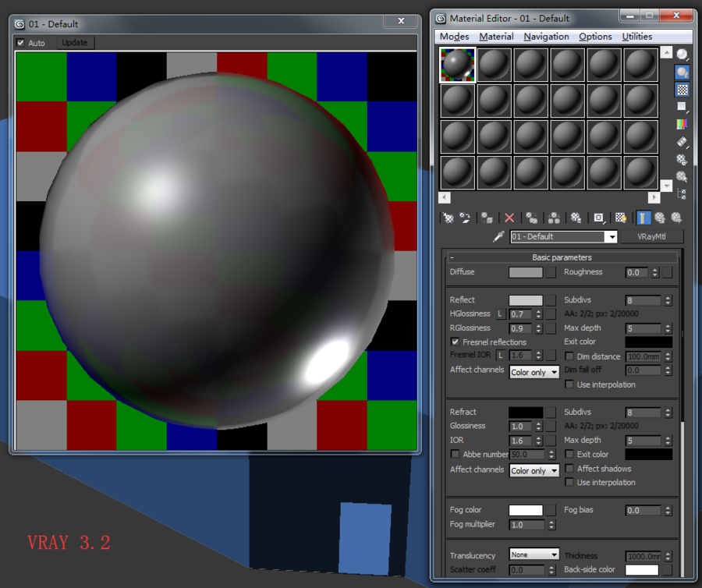The width and height of the screenshot is (702, 588).
Task: Enable Use interpolation under Reflect section
Action: [x=569, y=384]
